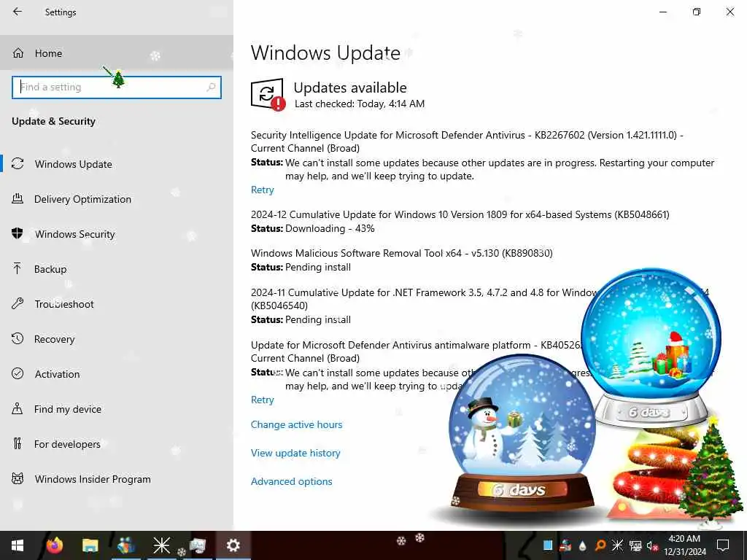Open the Windows Start menu

(x=18, y=545)
